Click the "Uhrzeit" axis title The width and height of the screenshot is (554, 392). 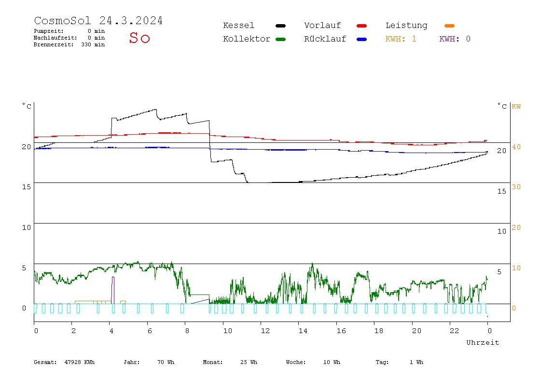pos(483,342)
